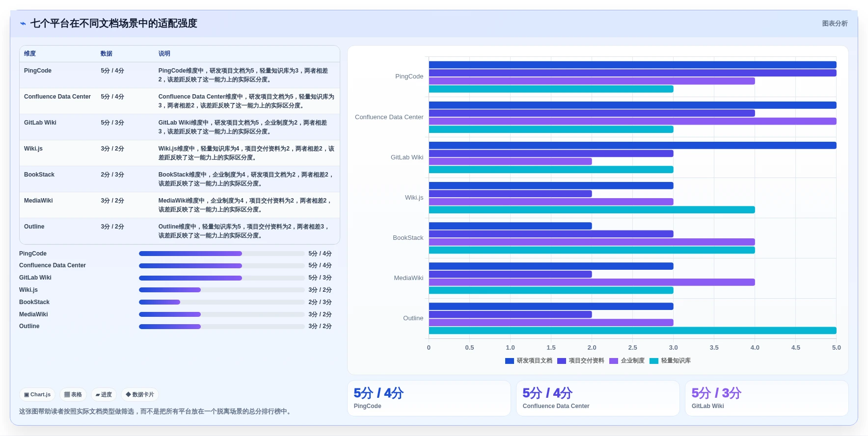868x436 pixels.
Task: Click Outline's cyan 轻量知识库 bar
Action: pyautogui.click(x=632, y=331)
